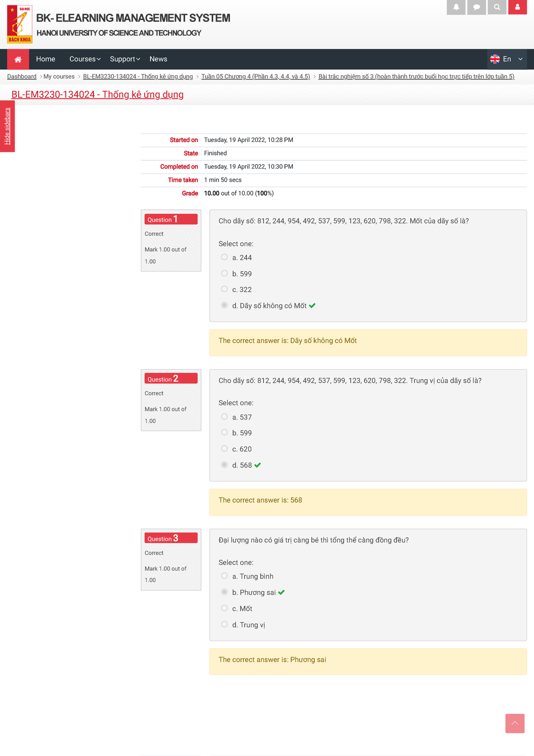The width and height of the screenshot is (534, 756).
Task: Click the Hide sidebars side tab
Action: tap(7, 126)
